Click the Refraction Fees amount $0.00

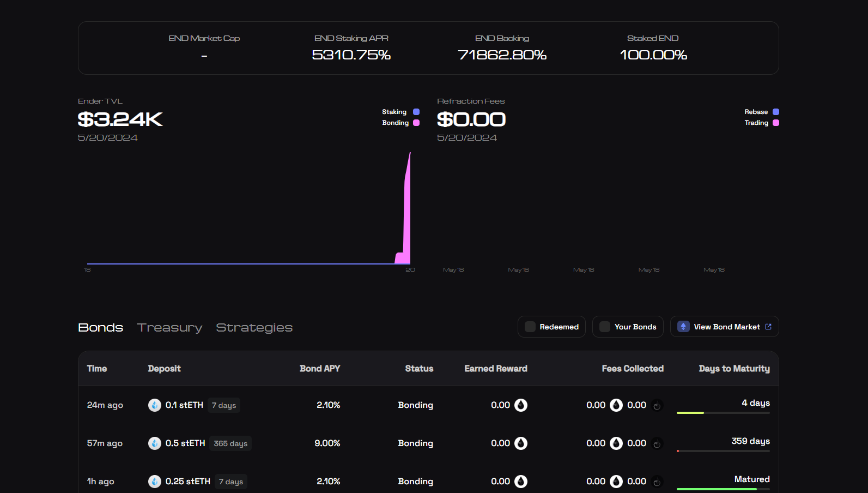tap(471, 119)
